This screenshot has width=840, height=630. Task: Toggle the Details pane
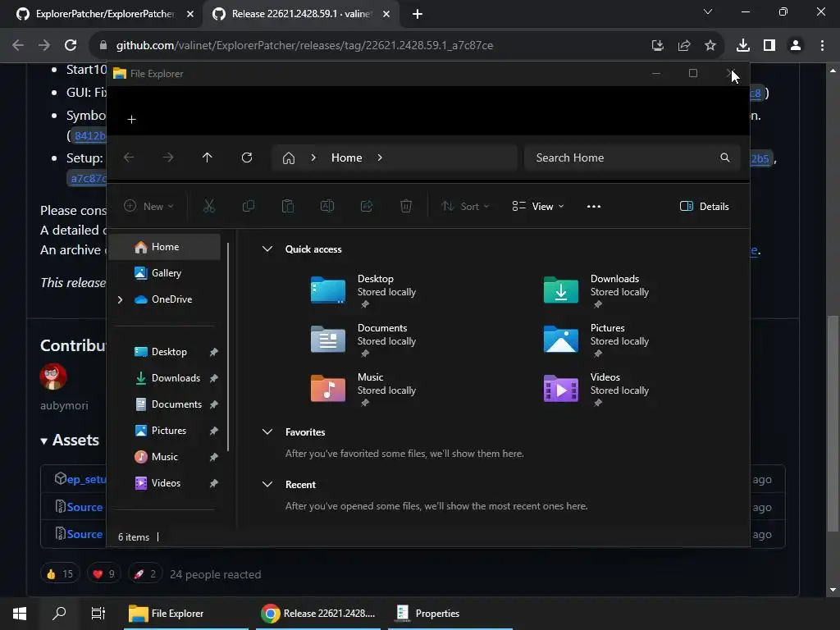pos(704,206)
